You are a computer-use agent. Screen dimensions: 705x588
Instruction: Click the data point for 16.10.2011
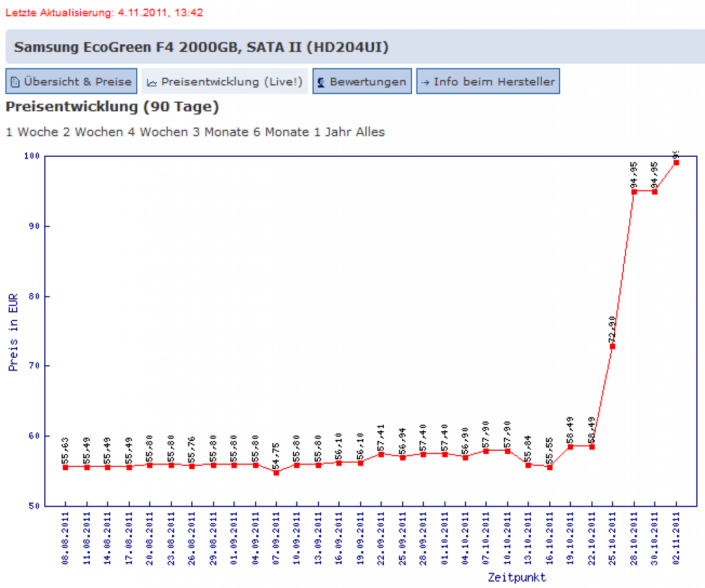[549, 467]
